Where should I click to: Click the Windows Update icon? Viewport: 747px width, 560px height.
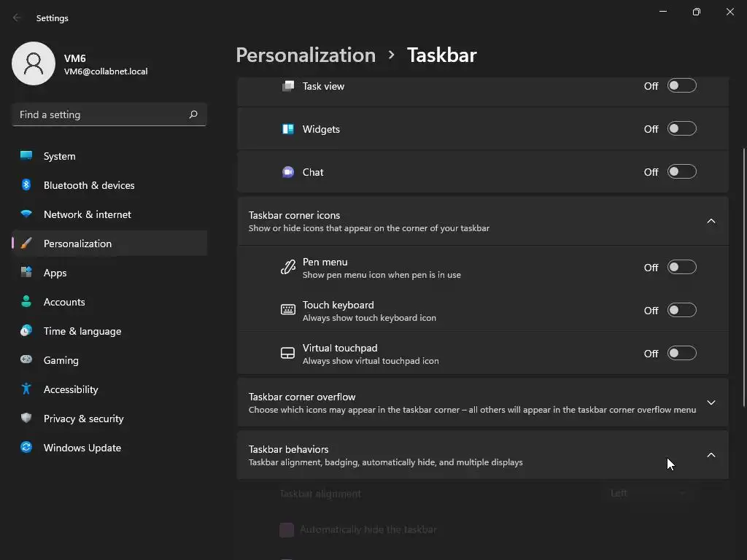click(26, 448)
